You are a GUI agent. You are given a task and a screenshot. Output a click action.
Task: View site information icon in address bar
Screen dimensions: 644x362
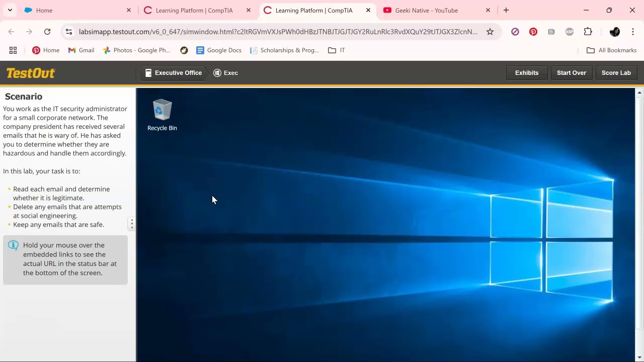tap(69, 32)
